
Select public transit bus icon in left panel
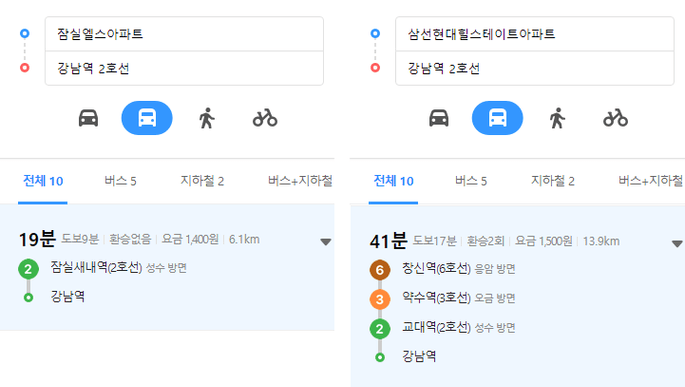point(147,118)
